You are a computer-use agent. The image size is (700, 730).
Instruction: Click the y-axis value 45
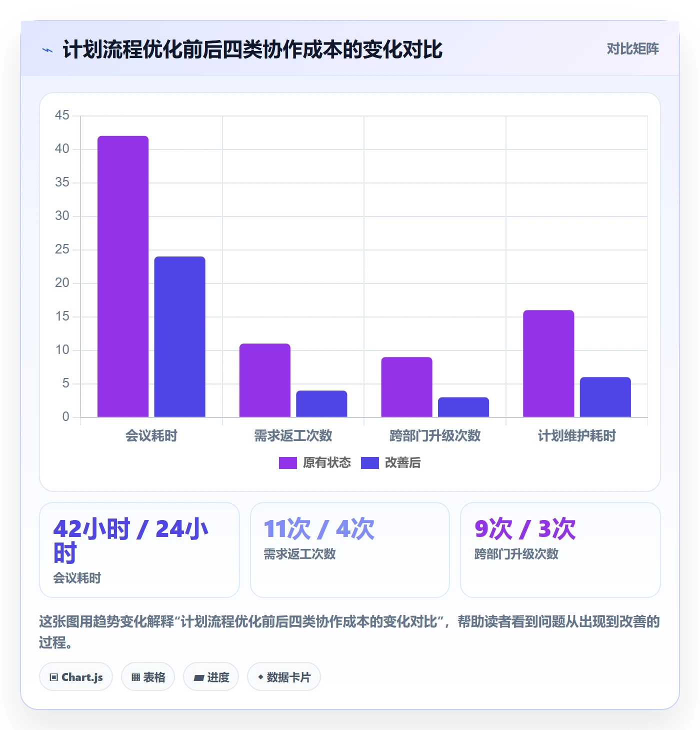coord(62,115)
